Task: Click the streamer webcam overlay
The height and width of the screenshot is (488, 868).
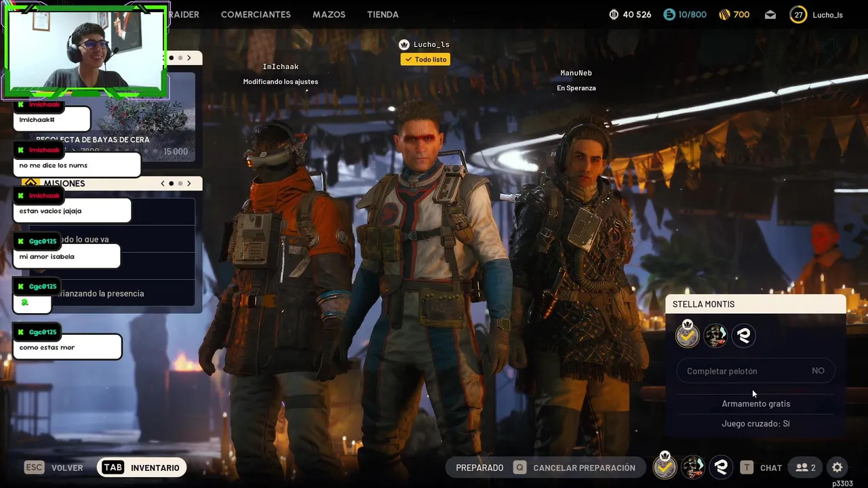Action: [86, 51]
